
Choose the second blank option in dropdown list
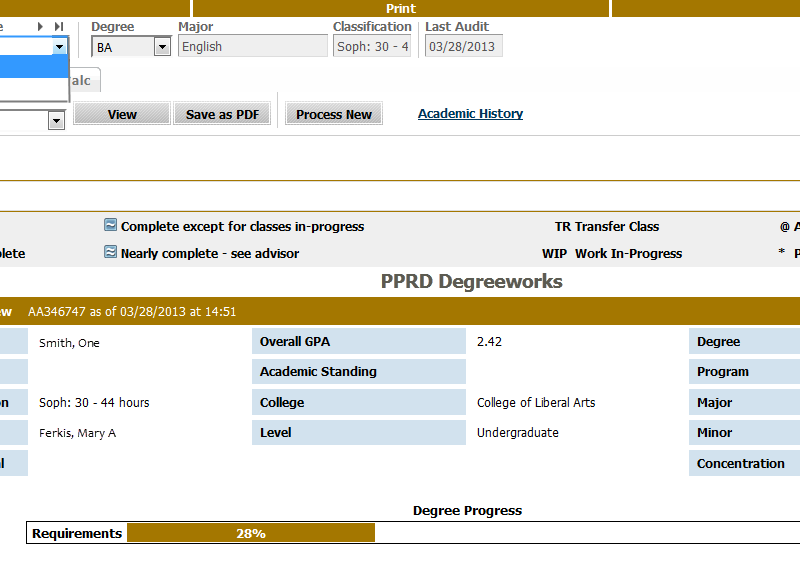click(33, 89)
